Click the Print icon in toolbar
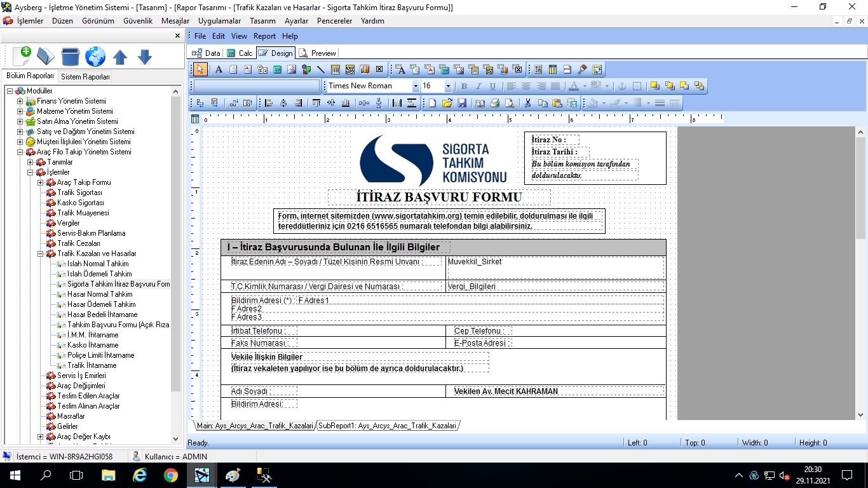Screen dimensions: 868x488 494,103
